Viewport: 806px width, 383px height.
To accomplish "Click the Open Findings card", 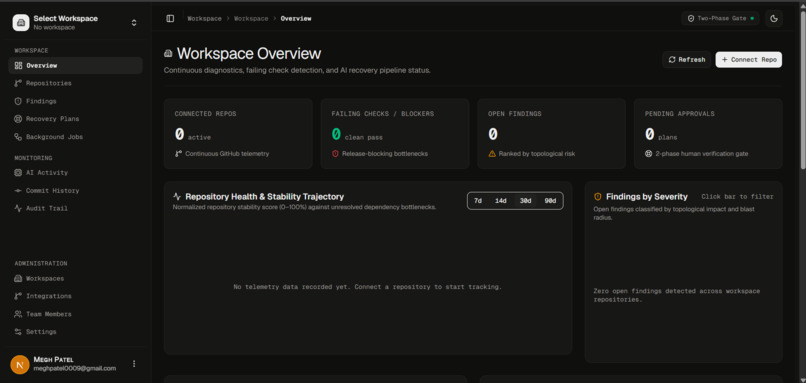I will tap(552, 134).
